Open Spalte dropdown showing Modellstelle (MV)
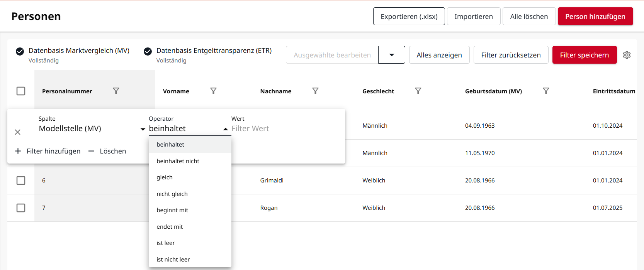Screen dimensions: 644x270 pyautogui.click(x=92, y=129)
